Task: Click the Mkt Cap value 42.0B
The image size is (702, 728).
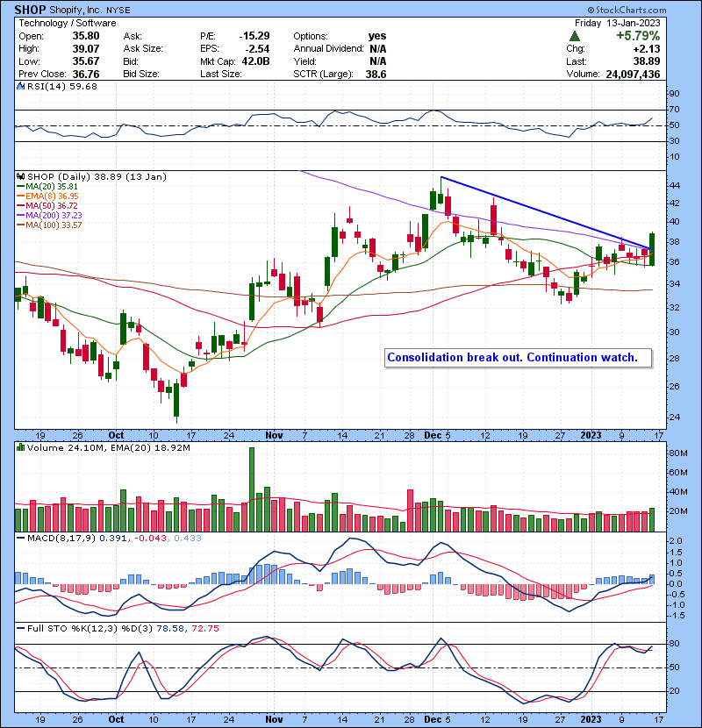Action: (255, 61)
